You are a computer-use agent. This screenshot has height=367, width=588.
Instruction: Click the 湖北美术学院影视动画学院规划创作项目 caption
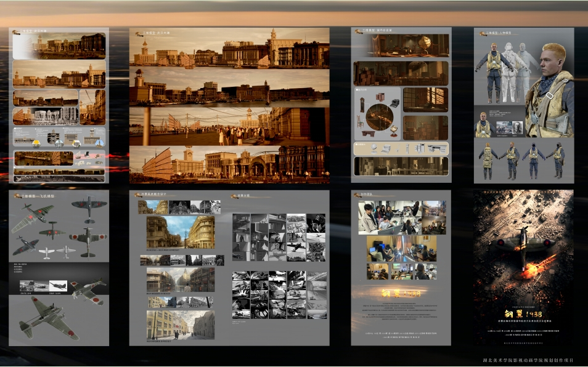coord(528,360)
